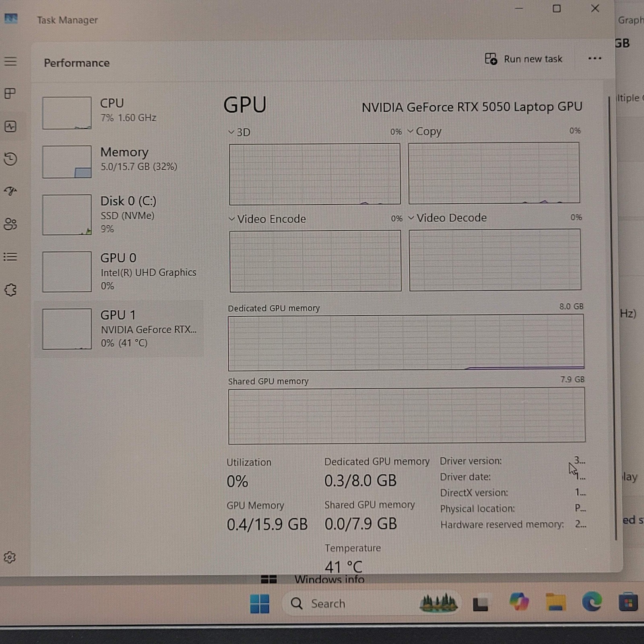Image resolution: width=644 pixels, height=644 pixels.
Task: Click the Utilization 0% value
Action: point(237,481)
